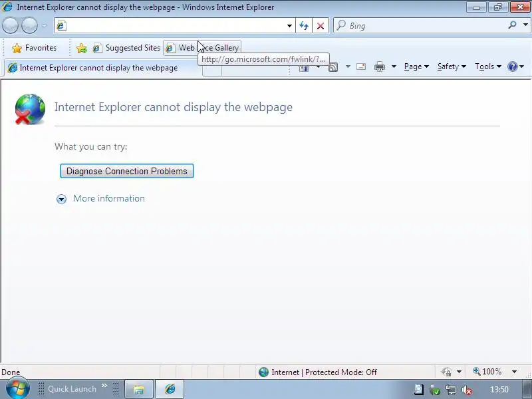Click Diagnose Connection Problems button
532x399 pixels.
(x=127, y=171)
